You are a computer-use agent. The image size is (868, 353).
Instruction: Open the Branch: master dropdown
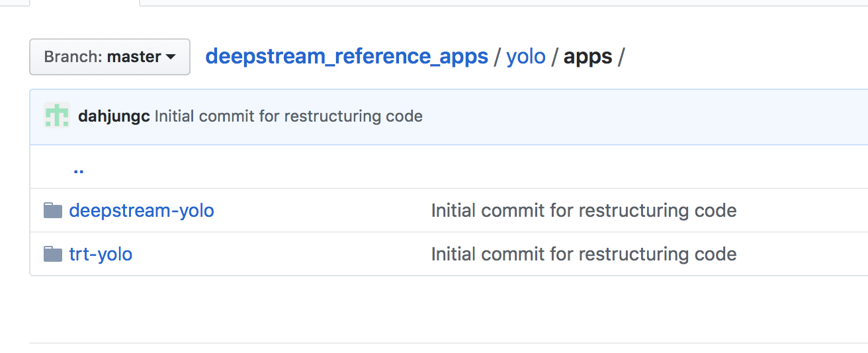(110, 57)
